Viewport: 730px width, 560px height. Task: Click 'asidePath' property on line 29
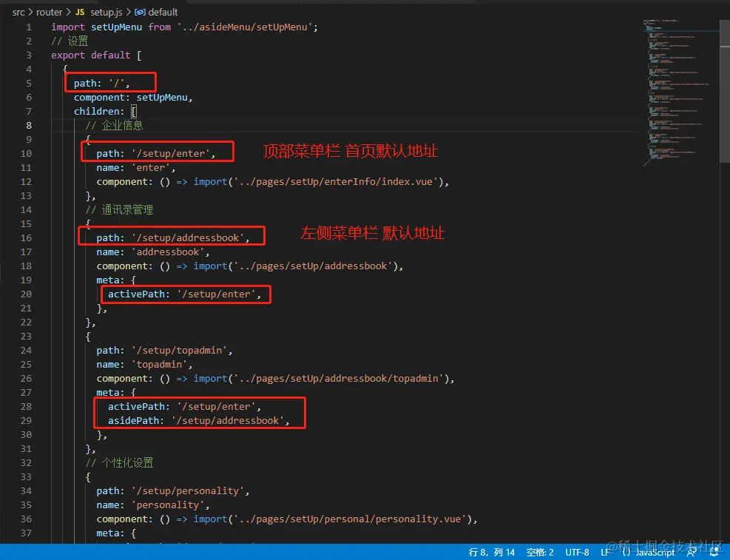click(134, 420)
